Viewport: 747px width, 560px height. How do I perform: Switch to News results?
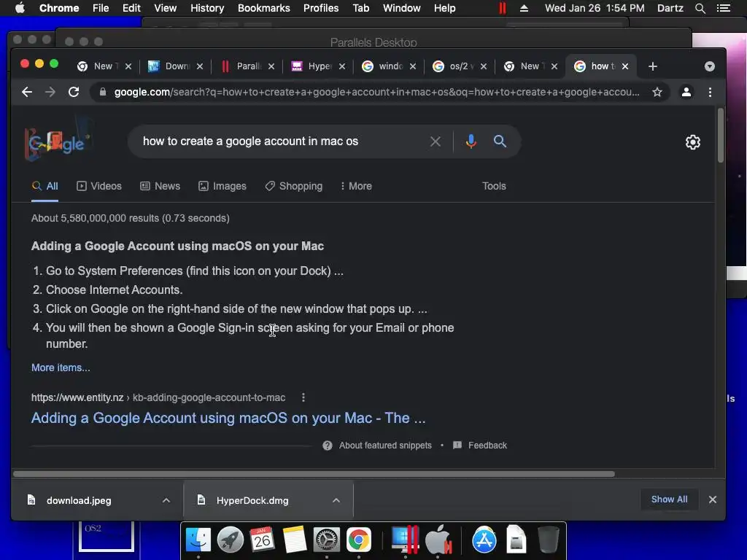click(160, 186)
